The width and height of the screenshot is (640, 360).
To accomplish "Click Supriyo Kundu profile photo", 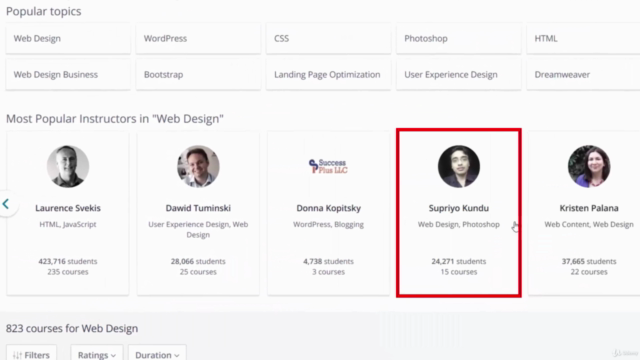I will pyautogui.click(x=459, y=167).
